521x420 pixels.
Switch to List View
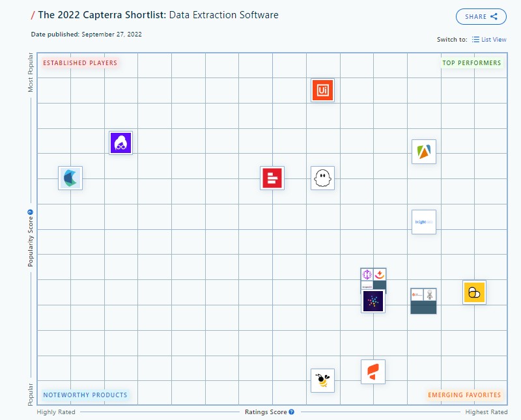pyautogui.click(x=489, y=40)
